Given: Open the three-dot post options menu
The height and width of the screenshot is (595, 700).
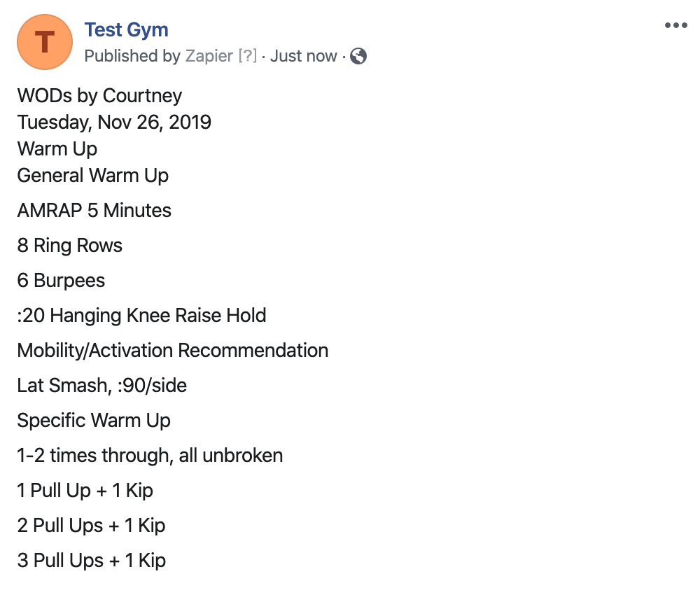Looking at the screenshot, I should 676,25.
